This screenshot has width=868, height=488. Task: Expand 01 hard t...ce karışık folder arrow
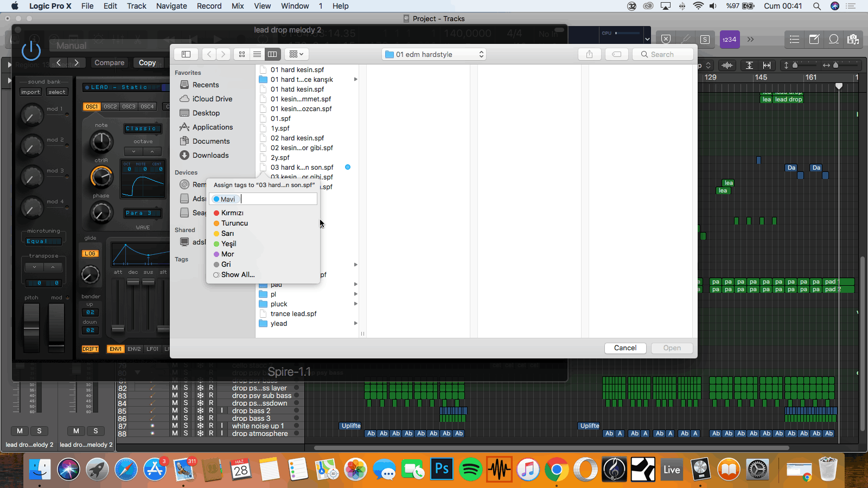point(355,79)
